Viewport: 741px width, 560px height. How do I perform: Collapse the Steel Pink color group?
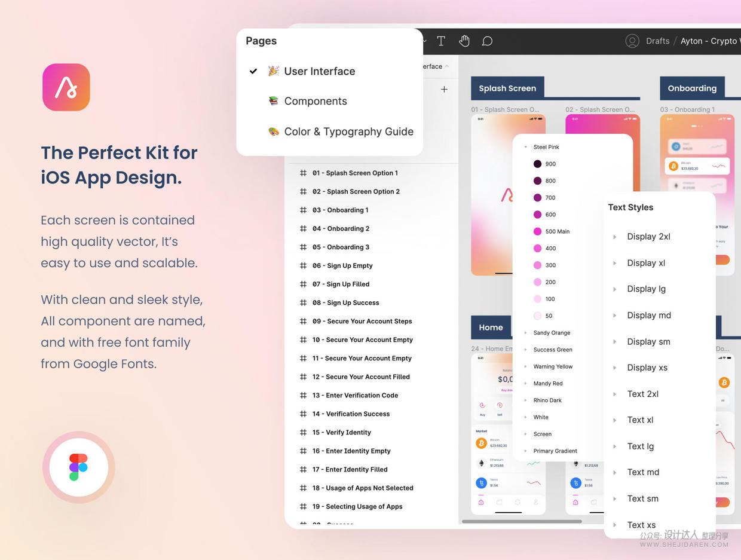coord(525,147)
